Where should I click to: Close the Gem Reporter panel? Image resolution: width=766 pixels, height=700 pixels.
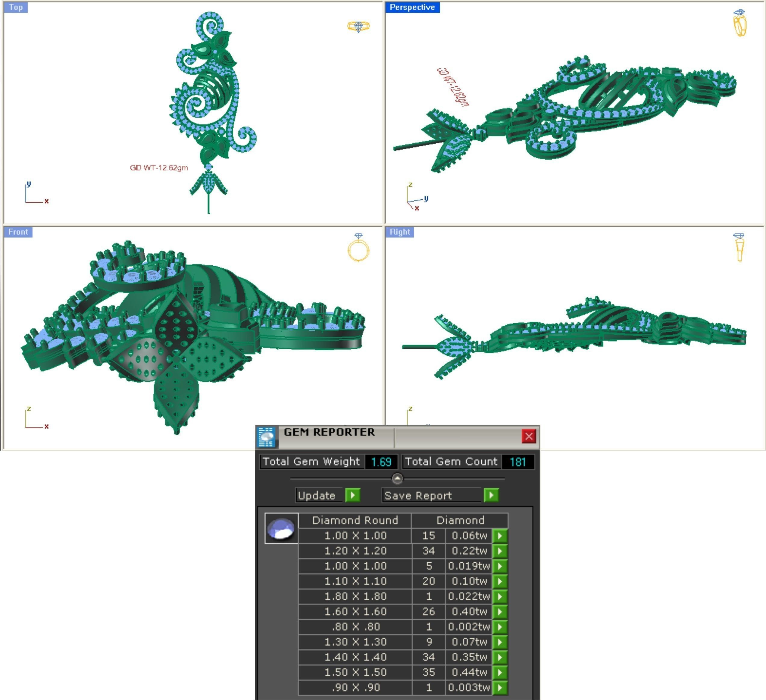[529, 436]
